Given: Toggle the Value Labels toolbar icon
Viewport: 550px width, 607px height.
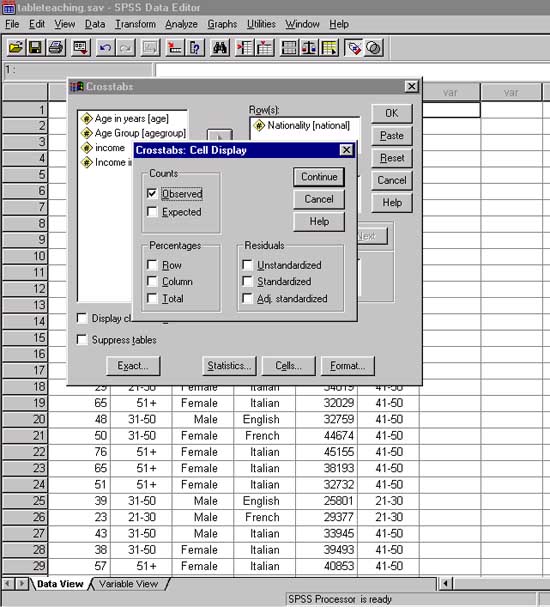Looking at the screenshot, I should tap(353, 48).
